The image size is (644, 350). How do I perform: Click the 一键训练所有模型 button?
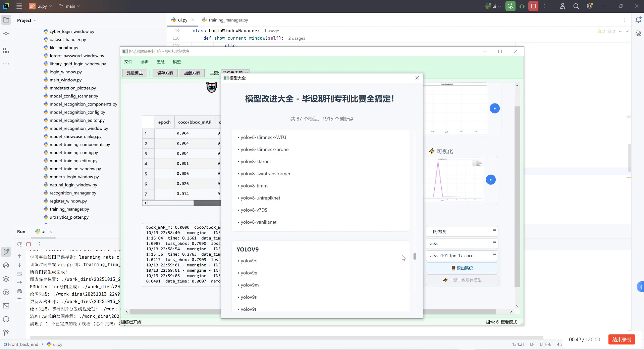(x=462, y=280)
